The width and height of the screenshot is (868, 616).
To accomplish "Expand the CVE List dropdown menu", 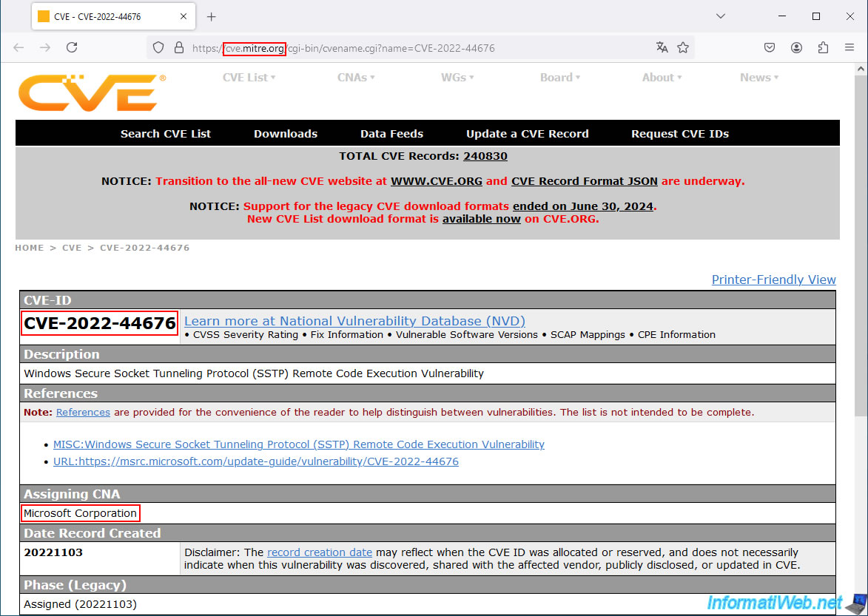I will pyautogui.click(x=249, y=78).
